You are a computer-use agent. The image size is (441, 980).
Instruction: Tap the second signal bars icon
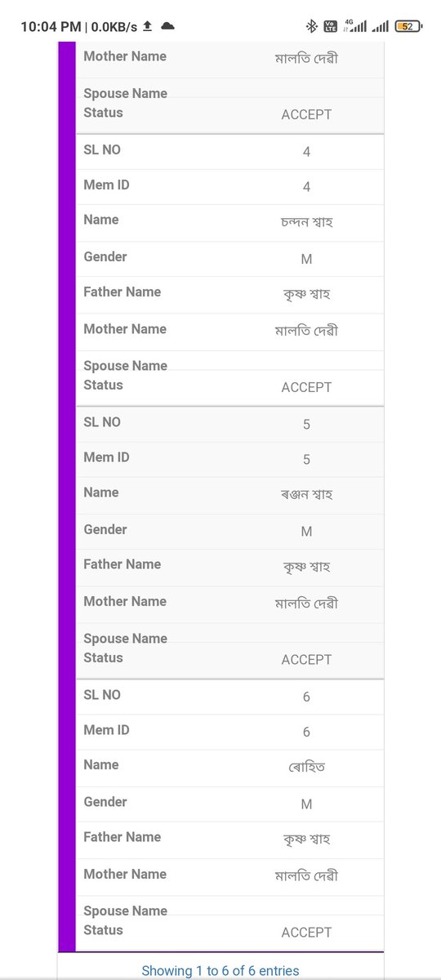pos(381,26)
